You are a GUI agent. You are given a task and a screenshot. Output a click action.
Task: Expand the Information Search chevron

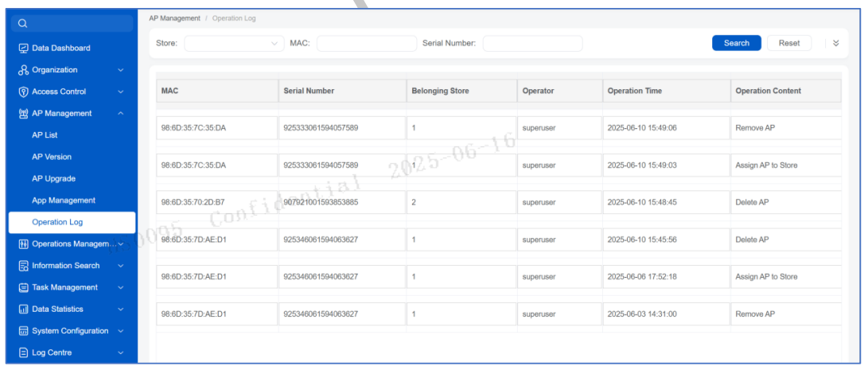pos(121,266)
